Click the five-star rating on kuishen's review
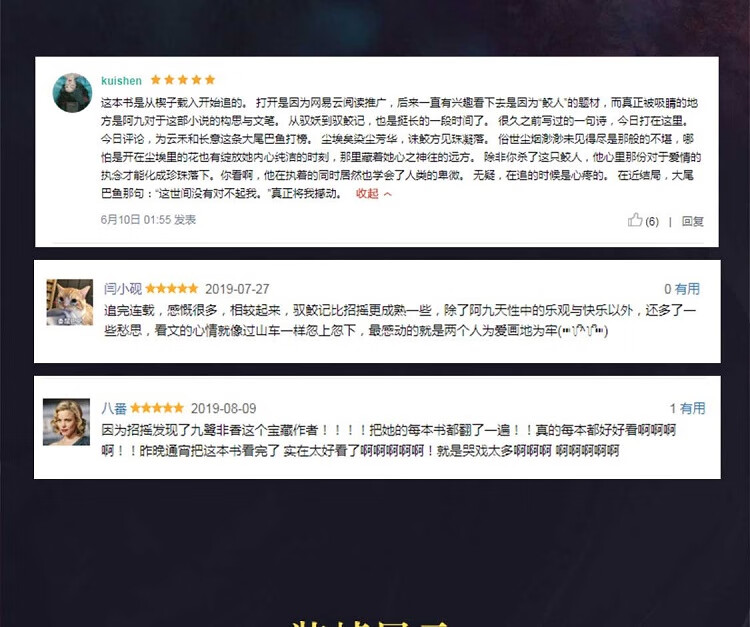The width and height of the screenshot is (750, 627). point(183,80)
